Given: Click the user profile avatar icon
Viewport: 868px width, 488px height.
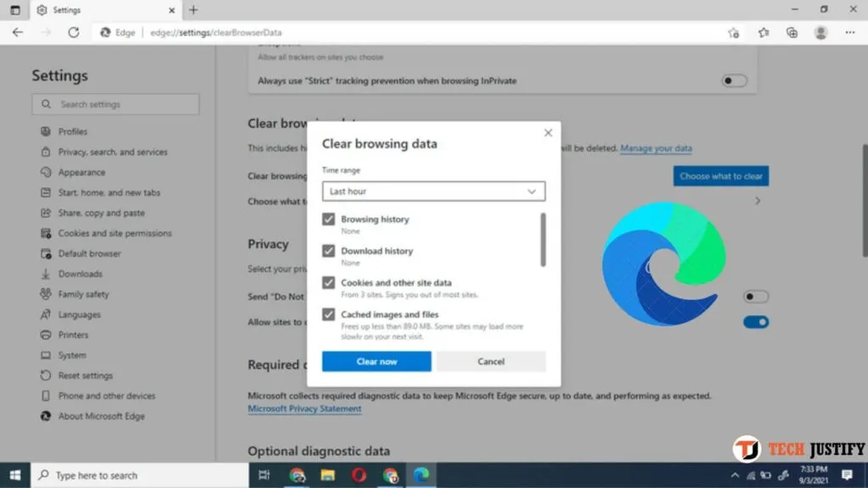Looking at the screenshot, I should tap(821, 32).
